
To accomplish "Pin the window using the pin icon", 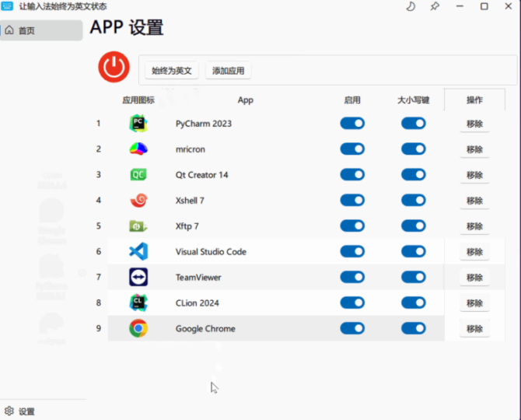I will [x=434, y=7].
